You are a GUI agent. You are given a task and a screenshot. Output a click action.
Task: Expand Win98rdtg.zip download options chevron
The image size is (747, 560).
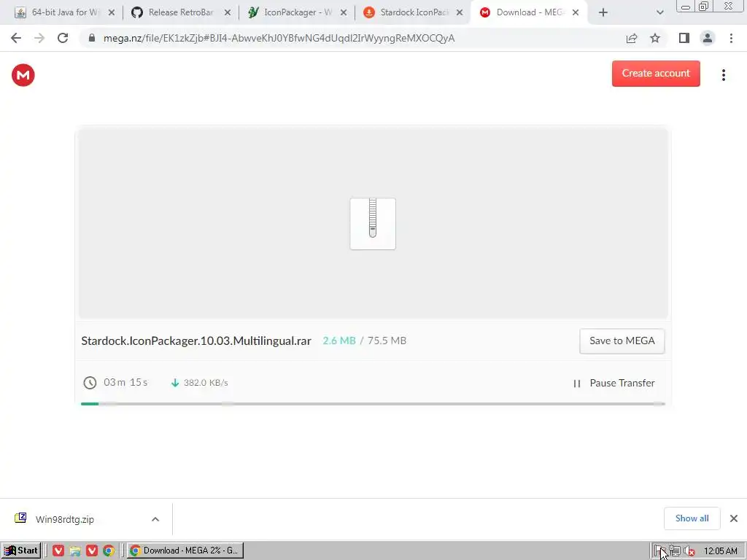155,519
